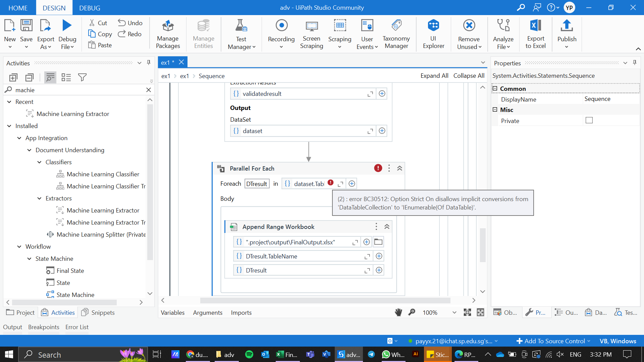Toggle the Private checkbox
The height and width of the screenshot is (362, 644).
coord(589,120)
